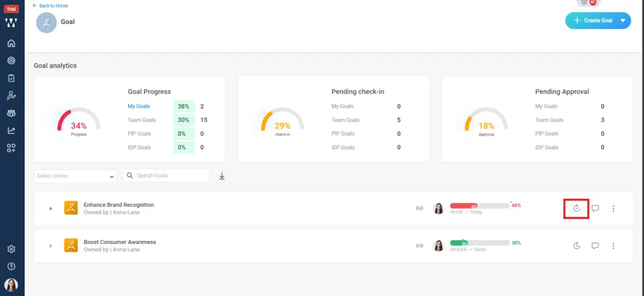Click the 18% Approval gauge
644x296 pixels.
[x=486, y=122]
